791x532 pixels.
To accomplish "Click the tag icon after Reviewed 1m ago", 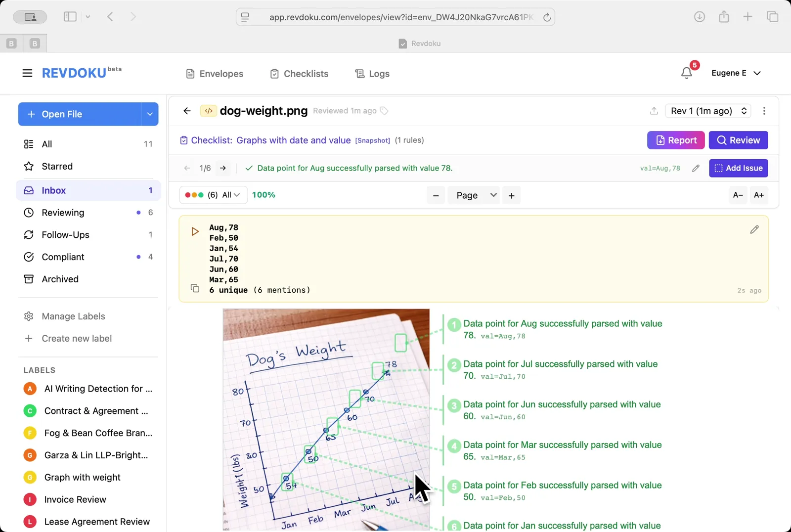I will click(x=384, y=111).
